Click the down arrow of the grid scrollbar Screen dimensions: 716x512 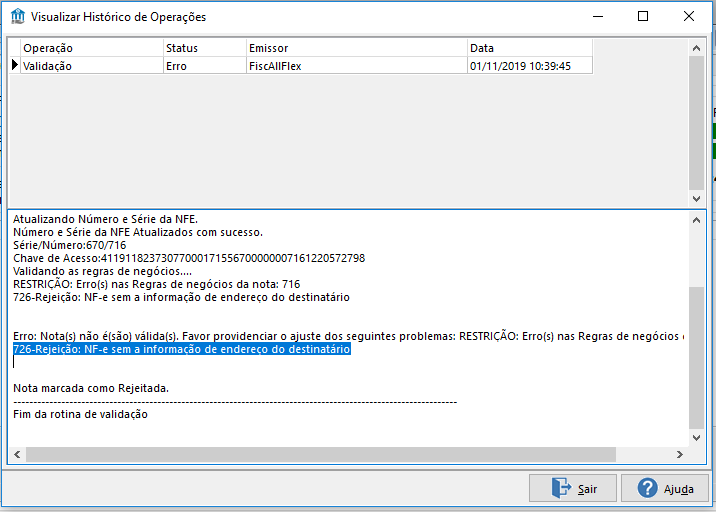click(x=696, y=199)
